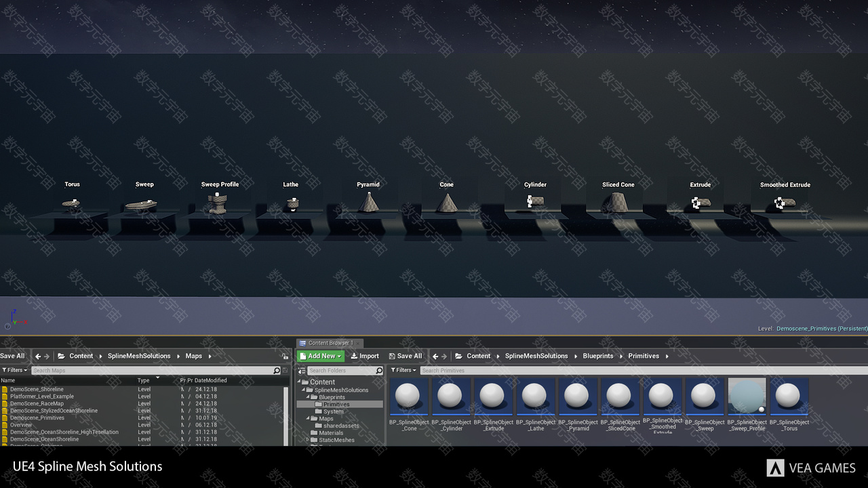Go forward in the Maps browser history
Viewport: 868px width, 488px height.
[48, 356]
